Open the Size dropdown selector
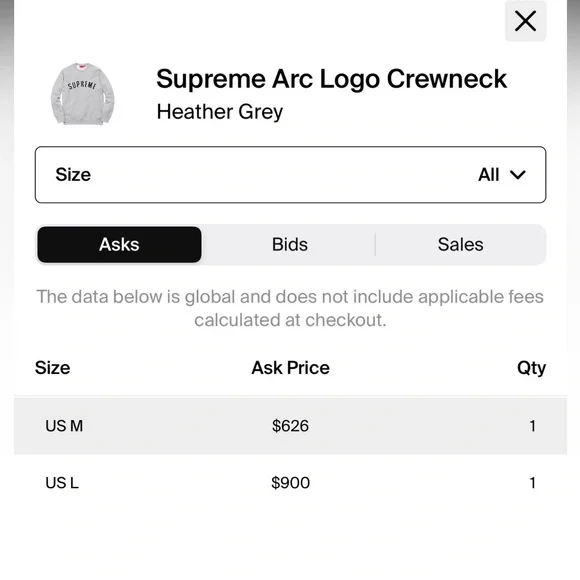Viewport: 580px width, 580px height. click(x=290, y=175)
